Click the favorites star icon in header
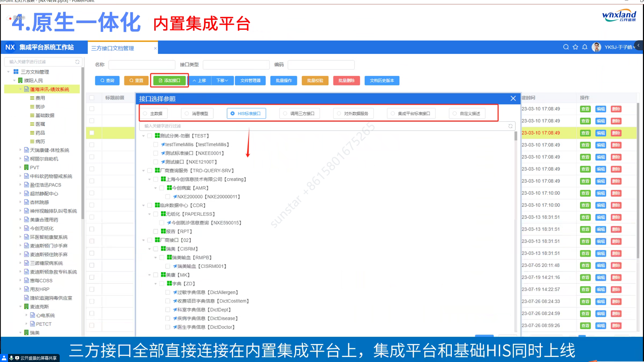 [575, 47]
